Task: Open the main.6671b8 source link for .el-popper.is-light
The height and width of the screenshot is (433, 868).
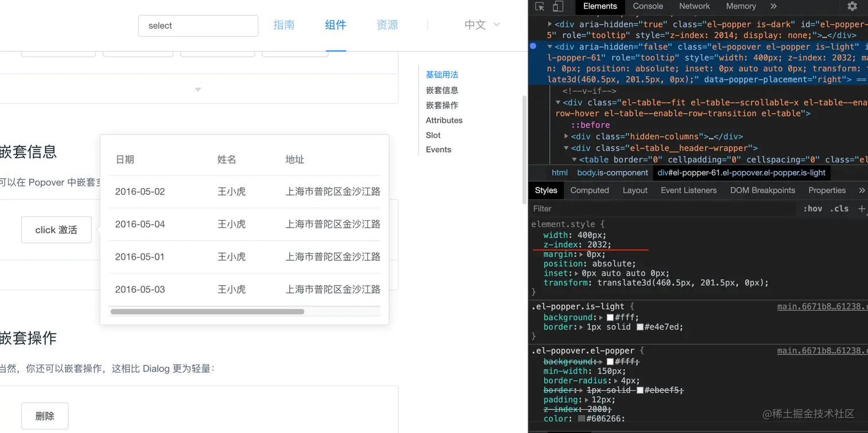Action: point(822,307)
